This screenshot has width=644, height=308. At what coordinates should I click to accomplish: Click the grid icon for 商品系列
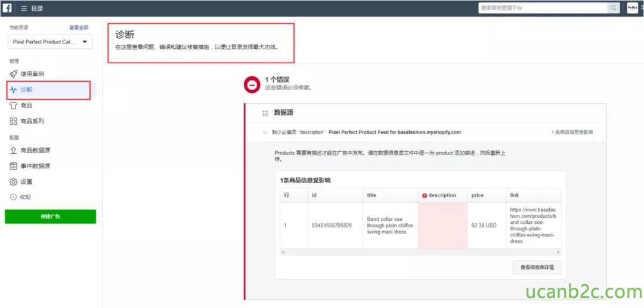coord(13,121)
